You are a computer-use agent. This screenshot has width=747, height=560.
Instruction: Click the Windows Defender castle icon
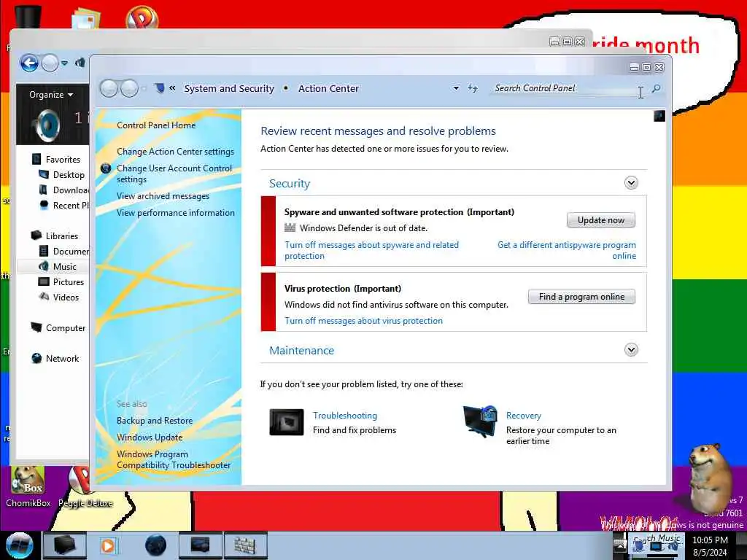(x=290, y=227)
